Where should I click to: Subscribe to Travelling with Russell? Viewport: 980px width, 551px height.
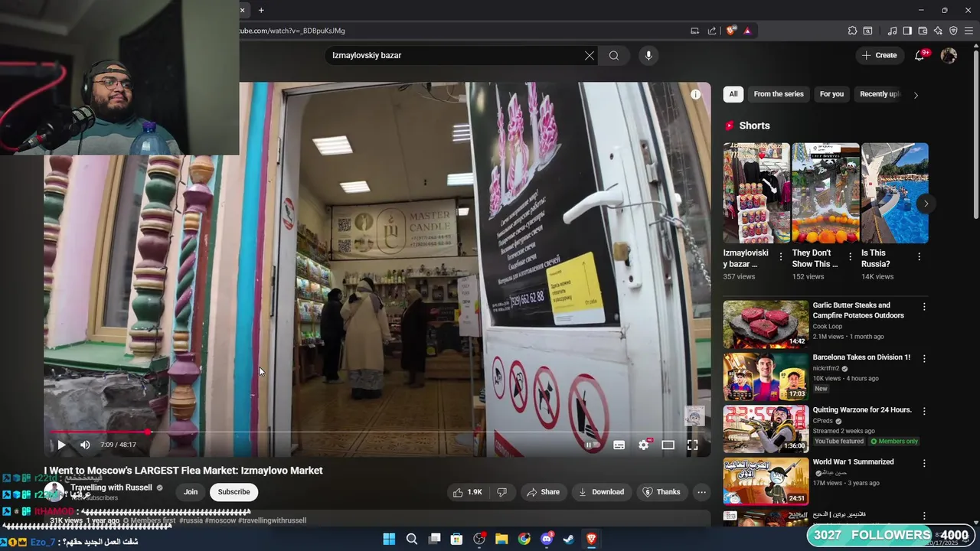point(234,492)
